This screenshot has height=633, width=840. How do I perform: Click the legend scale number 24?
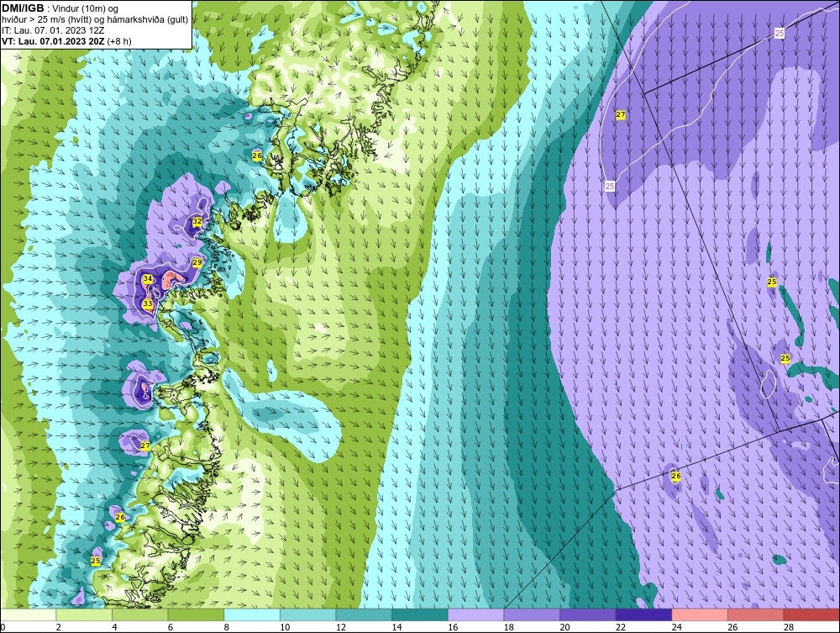coord(676,627)
